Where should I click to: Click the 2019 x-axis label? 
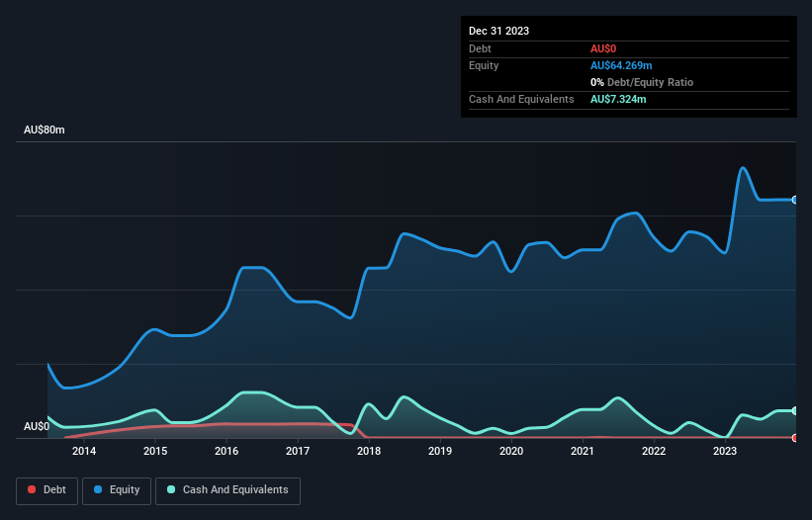pos(440,451)
